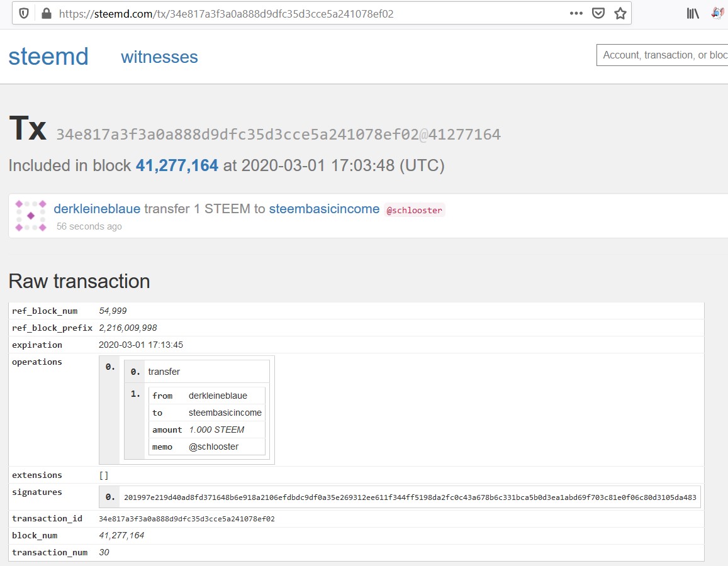Open the witnesses navigation item
728x566 pixels.
click(159, 57)
